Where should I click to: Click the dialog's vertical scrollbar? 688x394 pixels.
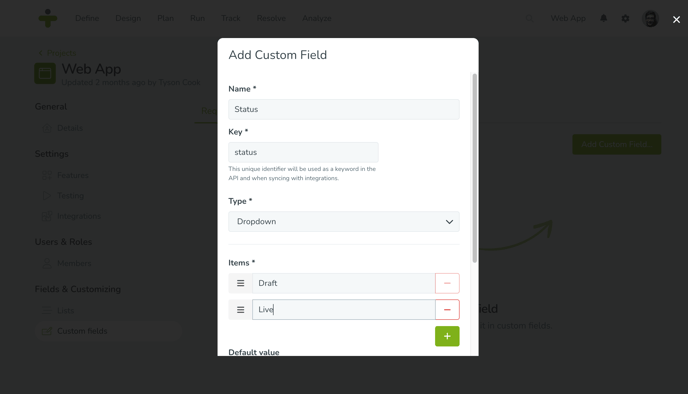(x=474, y=168)
